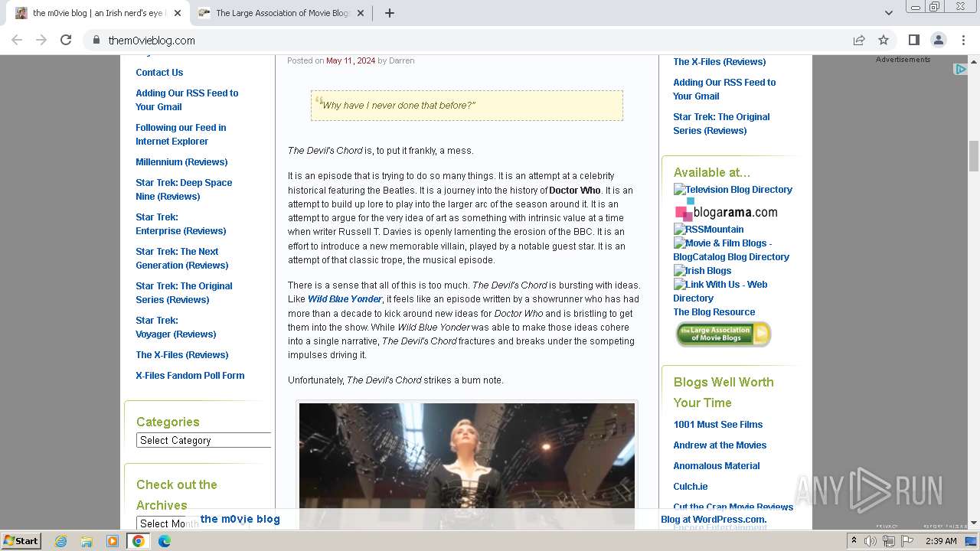Open Culch.ie blog link
Screen dimensions: 980x551
[x=691, y=486]
